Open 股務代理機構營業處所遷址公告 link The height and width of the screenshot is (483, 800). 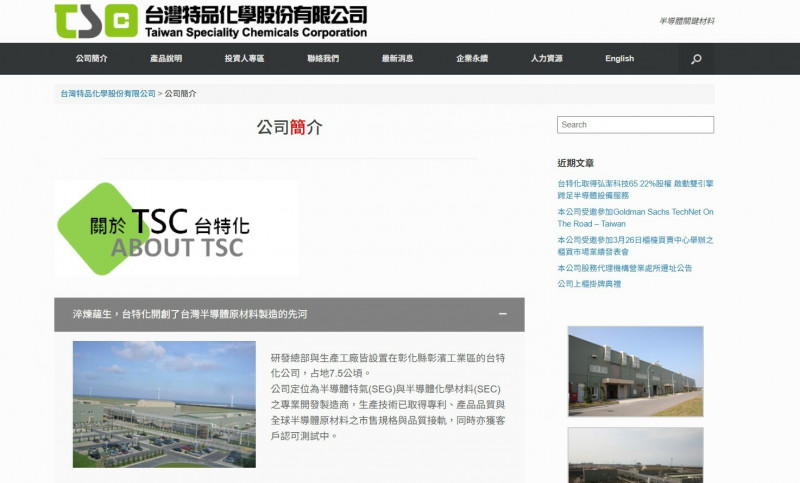pyautogui.click(x=624, y=268)
